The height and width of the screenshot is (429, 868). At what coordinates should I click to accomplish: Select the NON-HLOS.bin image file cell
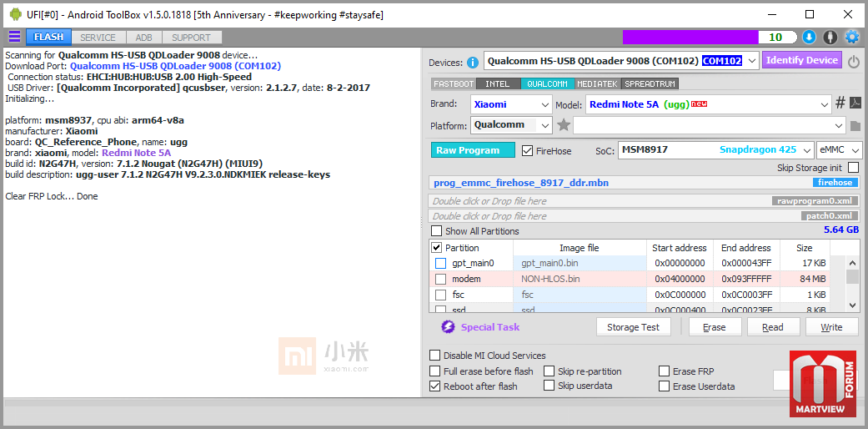[580, 279]
